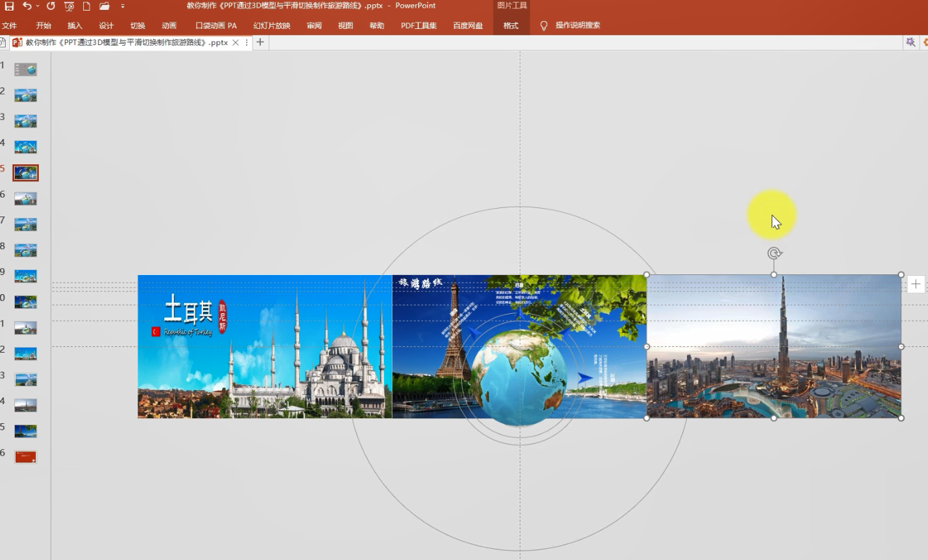Select slide 13 thumbnail

pyautogui.click(x=25, y=379)
